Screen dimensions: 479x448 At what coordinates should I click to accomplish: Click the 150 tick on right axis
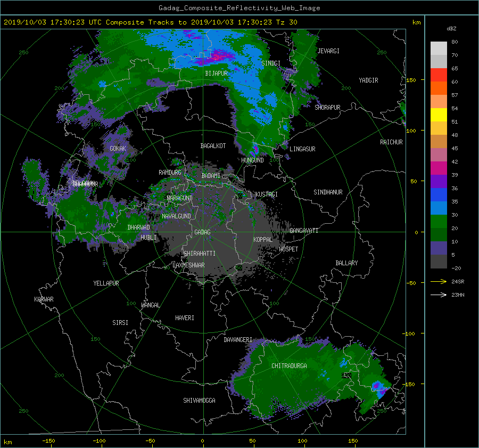click(x=411, y=80)
